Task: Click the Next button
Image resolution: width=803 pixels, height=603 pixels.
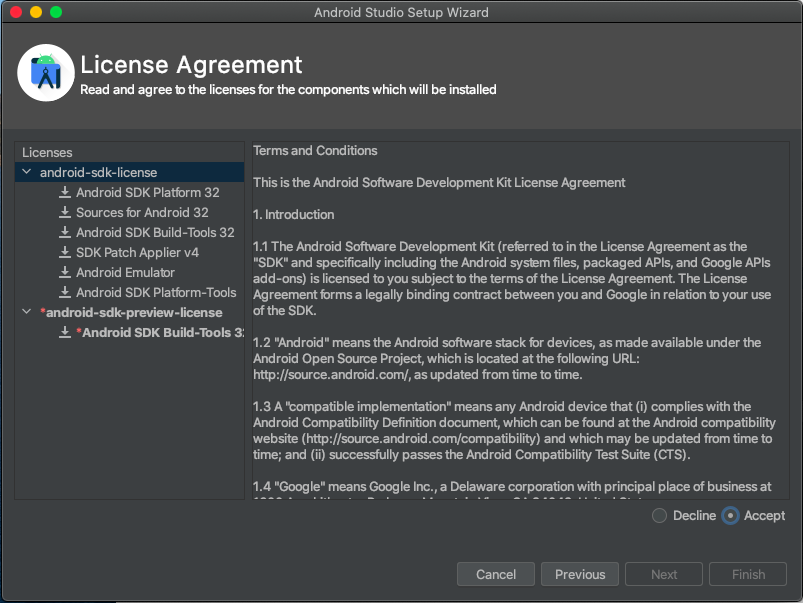Action: pyautogui.click(x=664, y=574)
